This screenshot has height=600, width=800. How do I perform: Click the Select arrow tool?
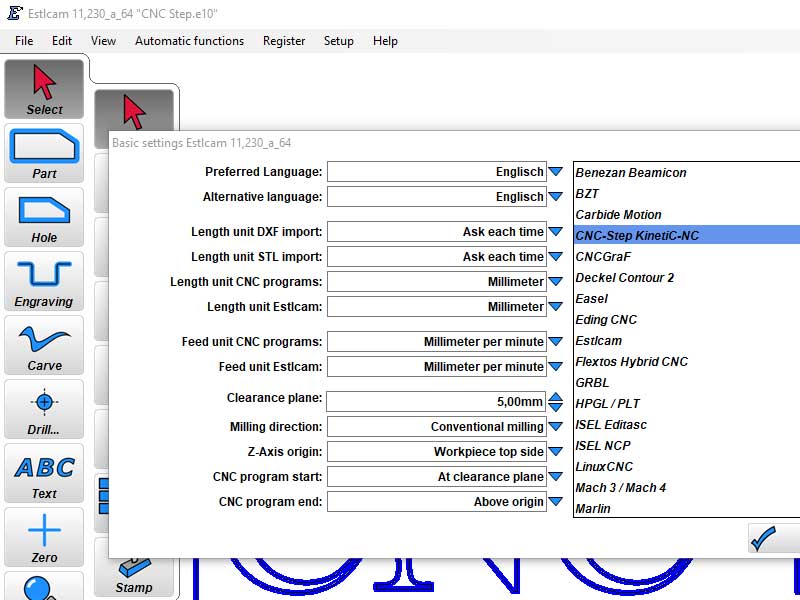click(x=44, y=90)
